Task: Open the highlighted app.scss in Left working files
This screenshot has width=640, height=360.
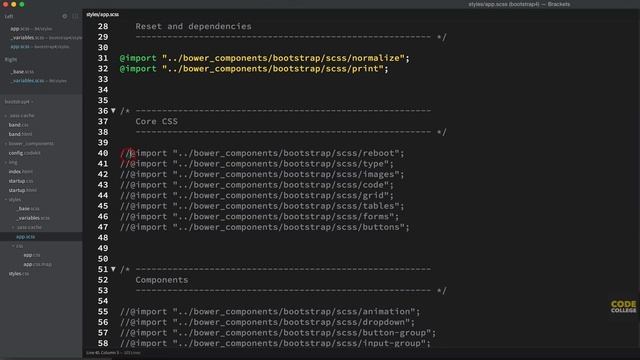Action: click(x=40, y=47)
